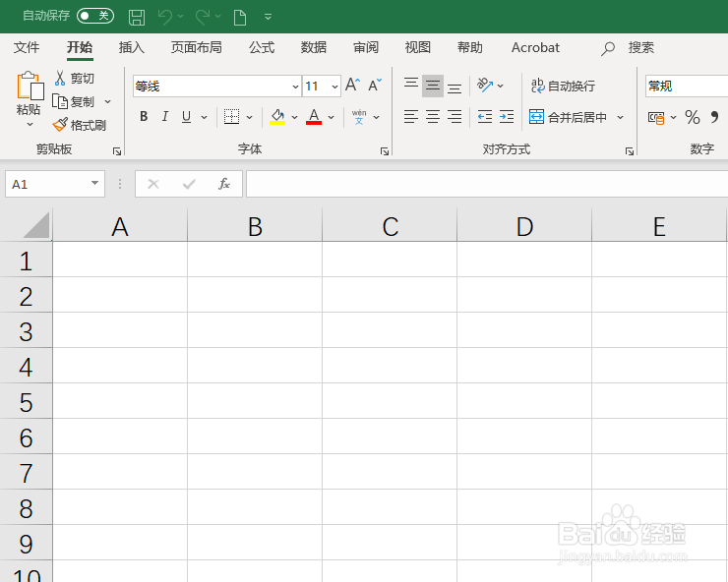Expand the 粘贴 options arrow
The height and width of the screenshot is (582, 728).
30,125
